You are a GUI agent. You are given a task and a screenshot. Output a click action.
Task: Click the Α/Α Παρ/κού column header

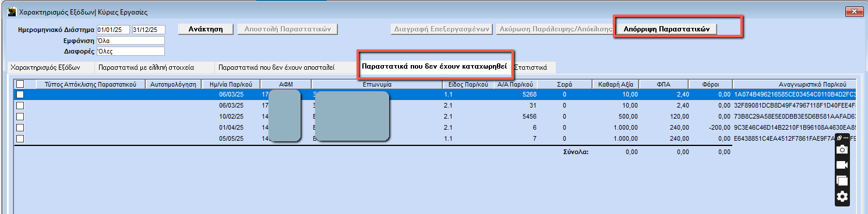pyautogui.click(x=516, y=84)
